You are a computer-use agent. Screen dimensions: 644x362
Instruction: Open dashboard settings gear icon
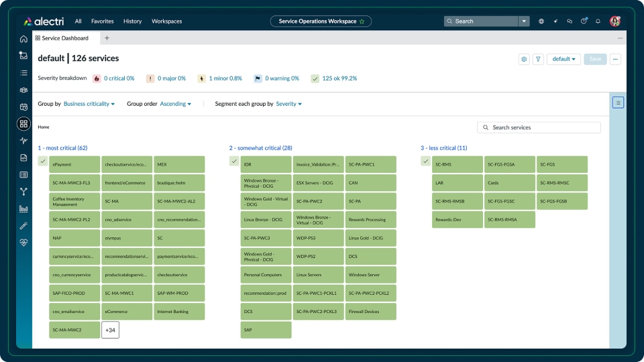point(524,59)
